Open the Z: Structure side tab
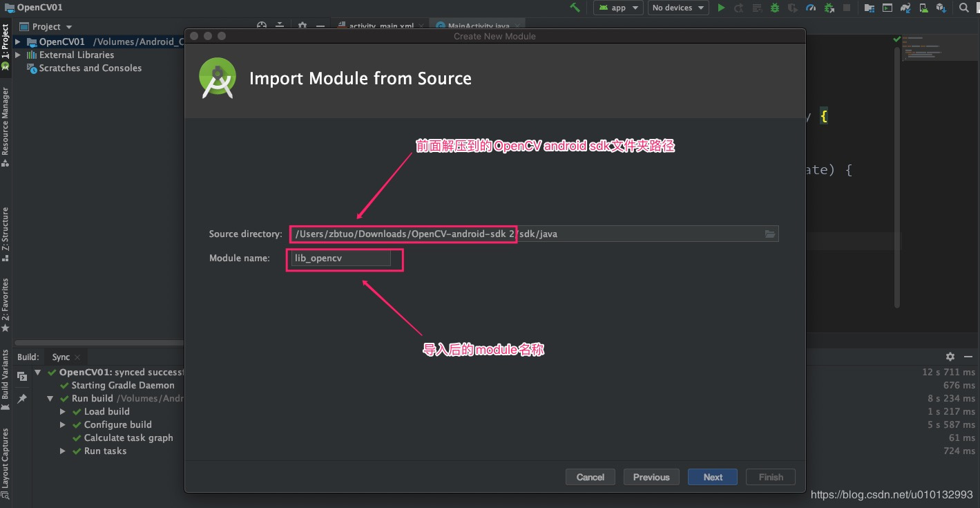The width and height of the screenshot is (980, 508). (6, 234)
